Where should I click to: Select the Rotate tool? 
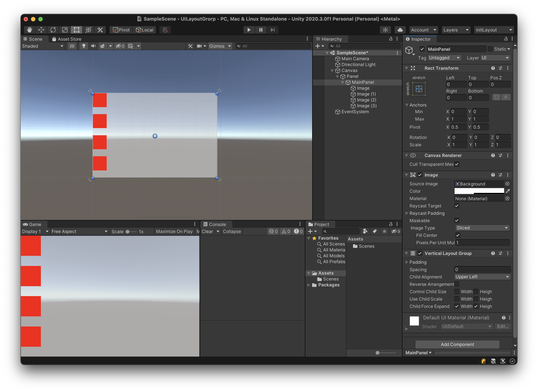tap(53, 30)
